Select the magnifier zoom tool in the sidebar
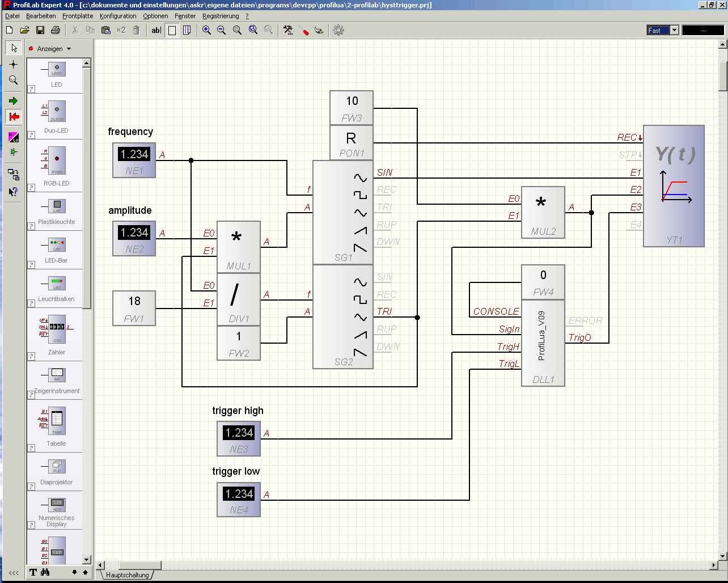The width and height of the screenshot is (728, 583). 12,80
